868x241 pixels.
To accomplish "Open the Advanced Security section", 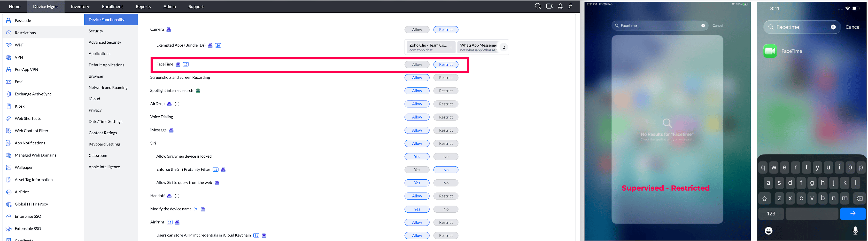I will click(111, 42).
